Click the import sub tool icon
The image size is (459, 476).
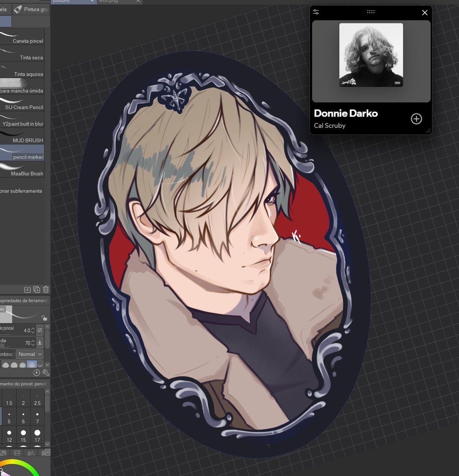click(27, 290)
